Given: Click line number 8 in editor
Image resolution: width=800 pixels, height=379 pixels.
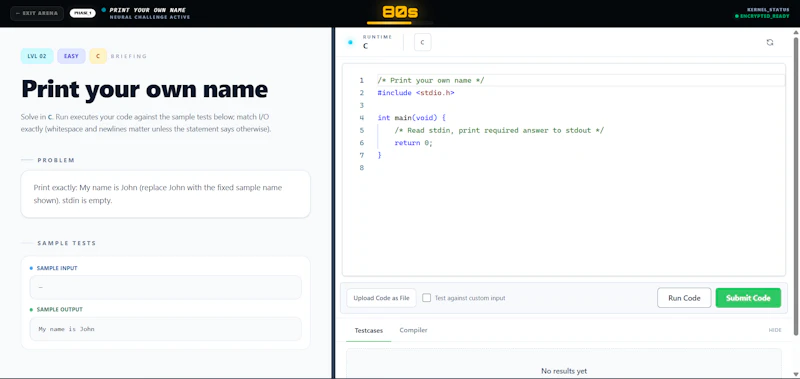Looking at the screenshot, I should 362,168.
